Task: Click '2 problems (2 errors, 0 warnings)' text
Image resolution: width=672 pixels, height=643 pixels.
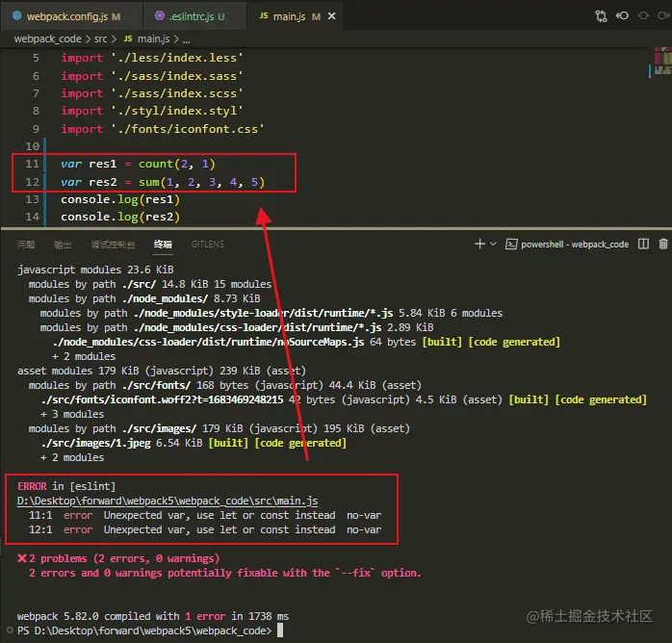Action: tap(124, 558)
